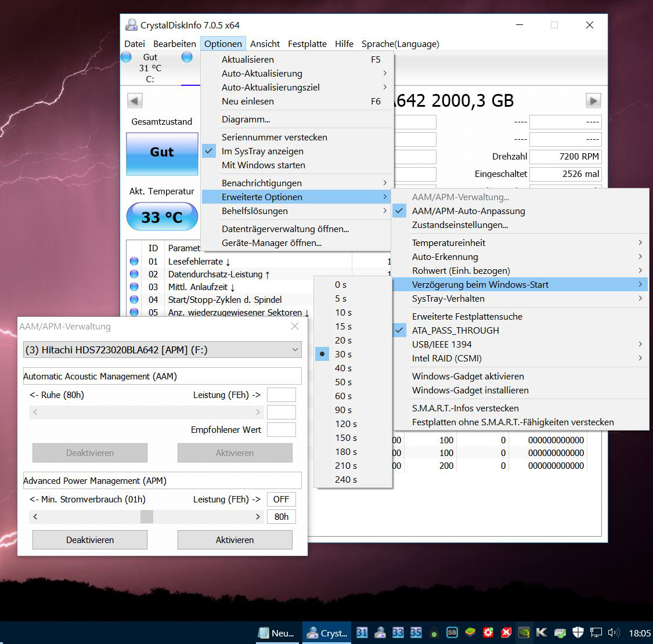Image resolution: width=653 pixels, height=644 pixels.
Task: Click the APM value field showing 80h
Action: coord(282,516)
